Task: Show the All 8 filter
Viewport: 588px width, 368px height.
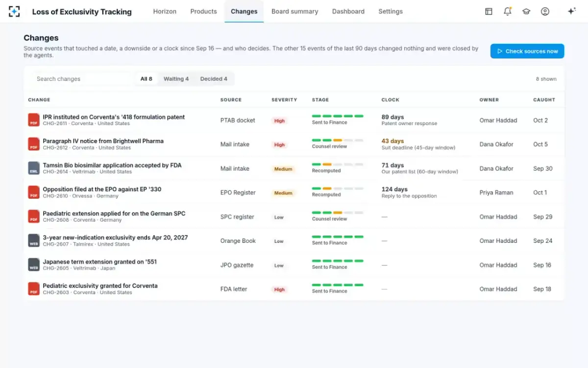Action: click(147, 79)
